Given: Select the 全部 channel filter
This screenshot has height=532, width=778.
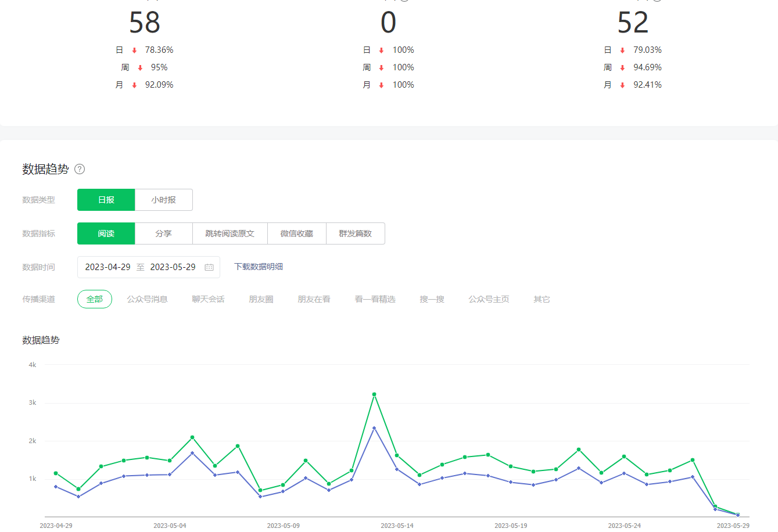Looking at the screenshot, I should (95, 299).
